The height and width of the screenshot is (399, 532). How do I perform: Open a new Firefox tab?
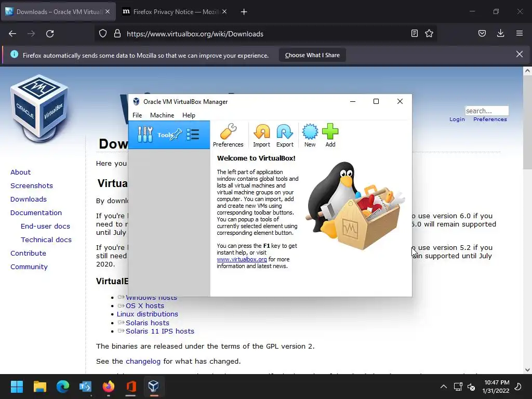[x=244, y=12]
